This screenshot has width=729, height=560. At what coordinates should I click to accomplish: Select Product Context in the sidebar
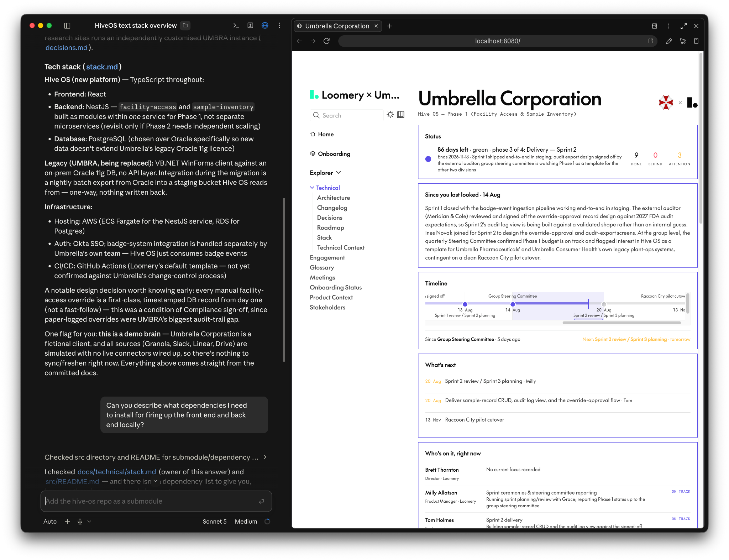tap(331, 297)
